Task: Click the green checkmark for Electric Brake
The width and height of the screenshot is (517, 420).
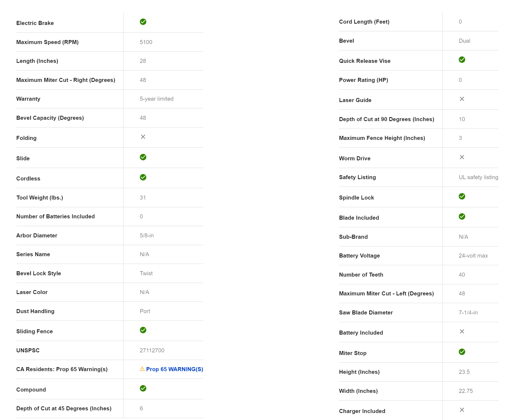Action: [x=143, y=22]
